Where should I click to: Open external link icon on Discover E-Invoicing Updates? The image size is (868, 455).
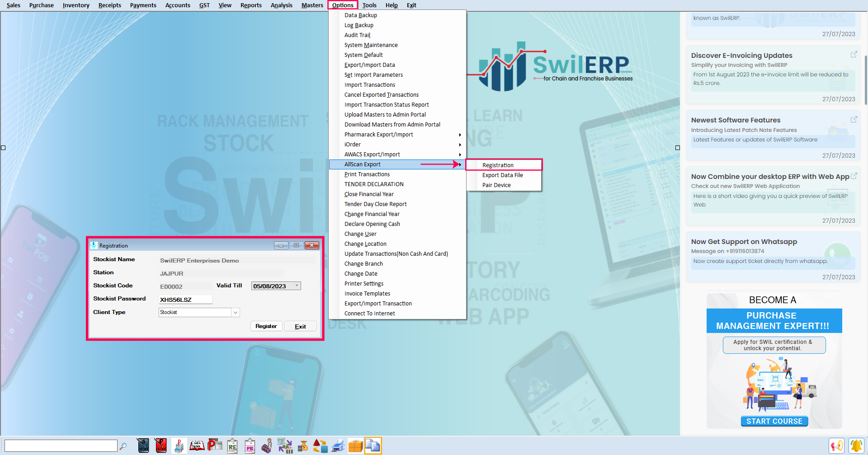pyautogui.click(x=854, y=54)
